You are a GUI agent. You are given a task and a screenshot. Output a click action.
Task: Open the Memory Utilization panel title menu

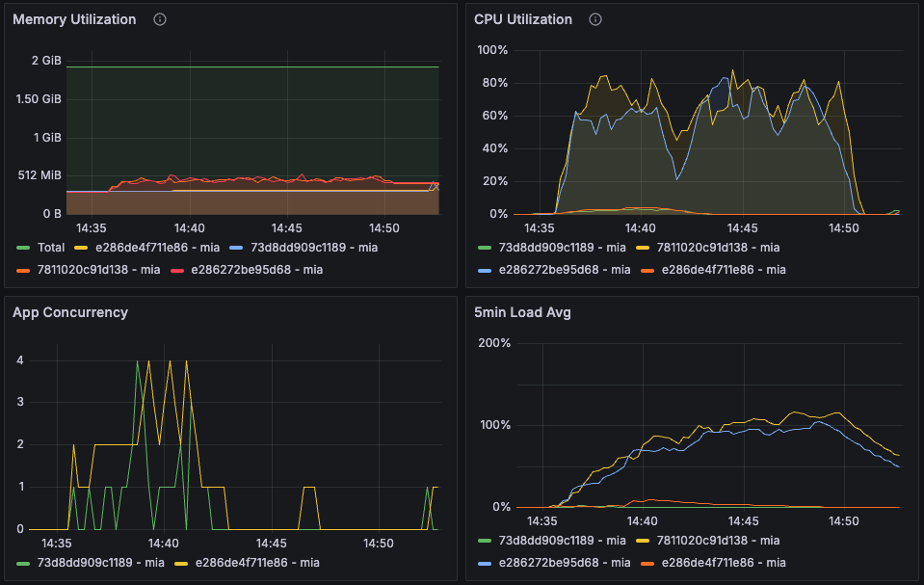pos(74,19)
